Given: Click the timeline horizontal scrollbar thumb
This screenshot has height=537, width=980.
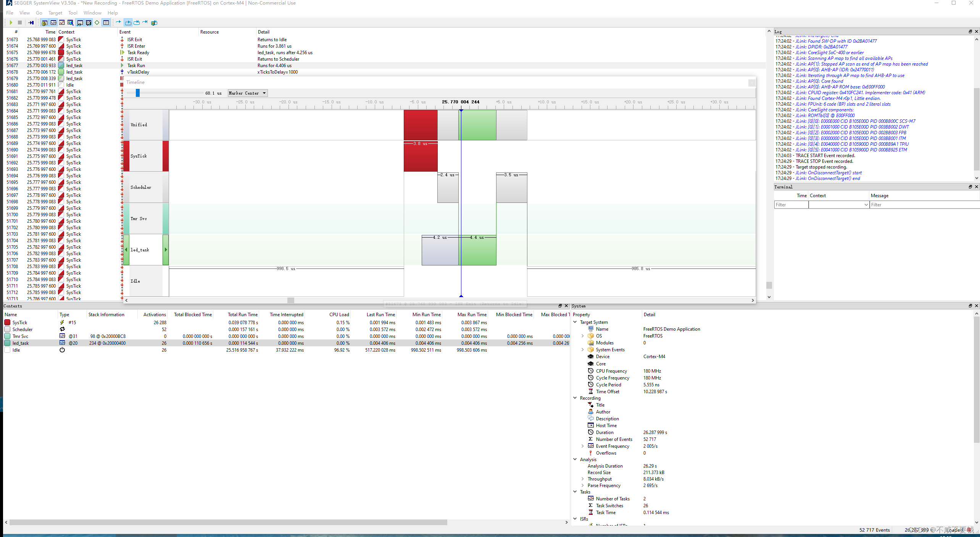Looking at the screenshot, I should click(291, 300).
